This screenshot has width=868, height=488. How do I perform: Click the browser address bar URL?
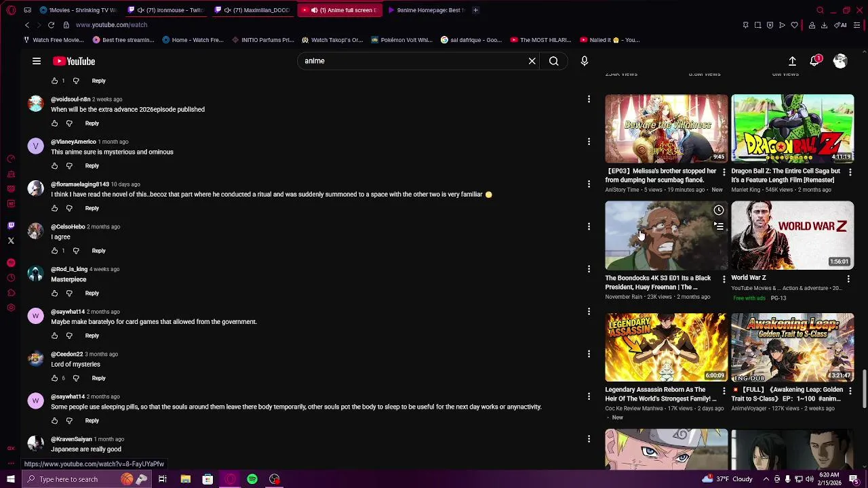click(x=111, y=25)
